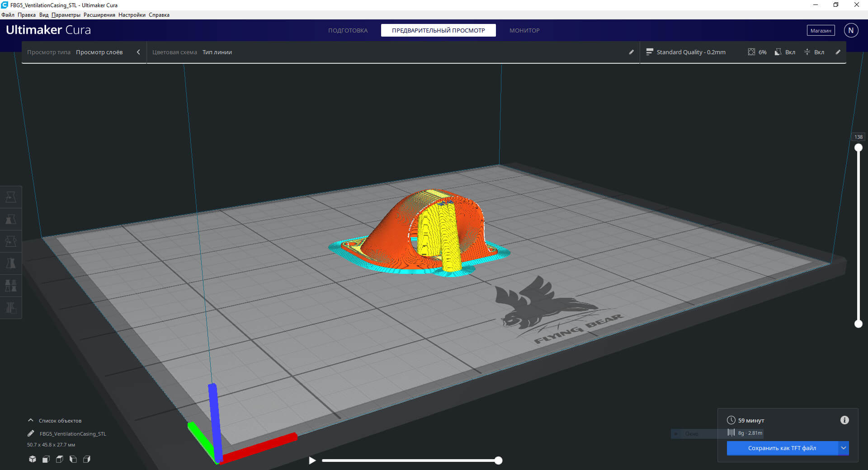Image resolution: width=868 pixels, height=470 pixels.
Task: Switch to the ПОДГОТОВКА tab
Action: click(x=348, y=30)
